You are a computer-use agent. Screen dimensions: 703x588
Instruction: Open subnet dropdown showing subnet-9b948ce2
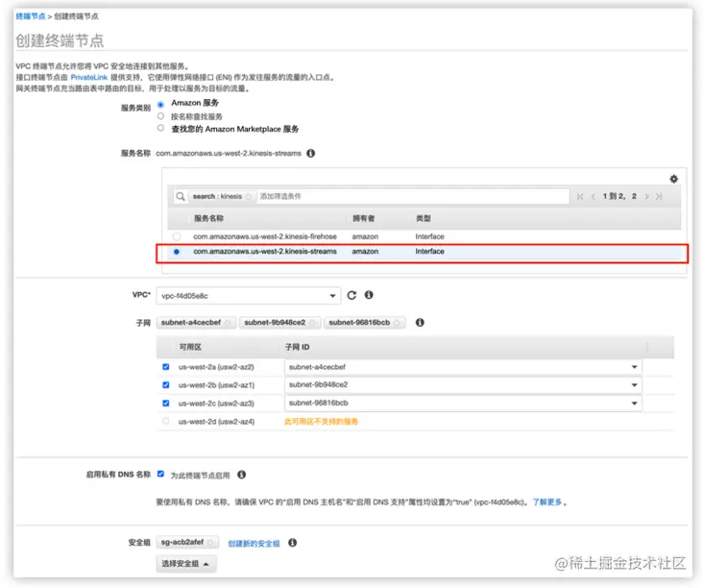click(x=463, y=385)
